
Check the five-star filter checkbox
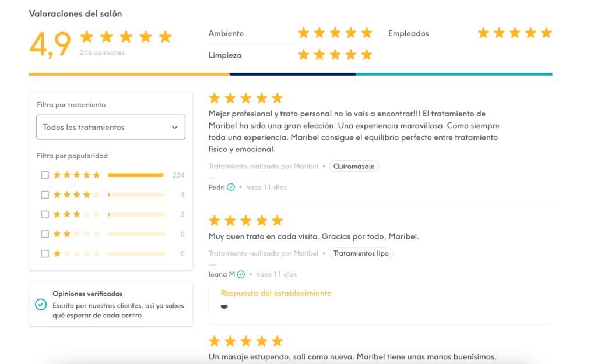point(45,175)
